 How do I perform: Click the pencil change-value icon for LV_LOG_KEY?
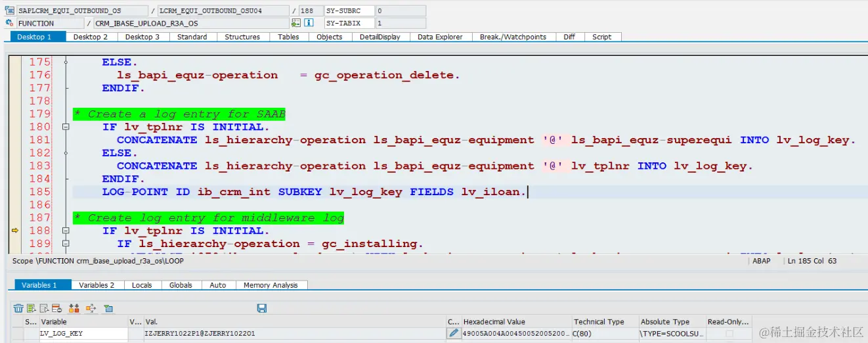453,334
